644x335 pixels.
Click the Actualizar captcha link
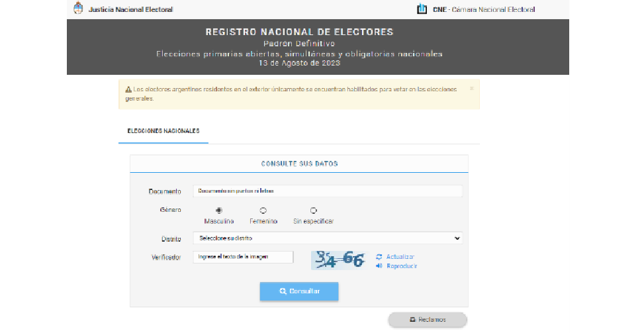[400, 257]
